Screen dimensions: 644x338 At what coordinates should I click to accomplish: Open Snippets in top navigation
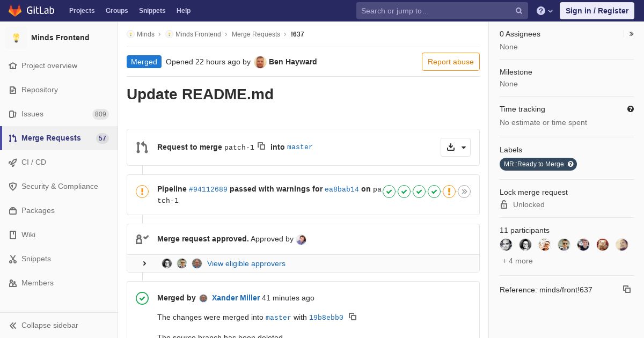coord(152,11)
